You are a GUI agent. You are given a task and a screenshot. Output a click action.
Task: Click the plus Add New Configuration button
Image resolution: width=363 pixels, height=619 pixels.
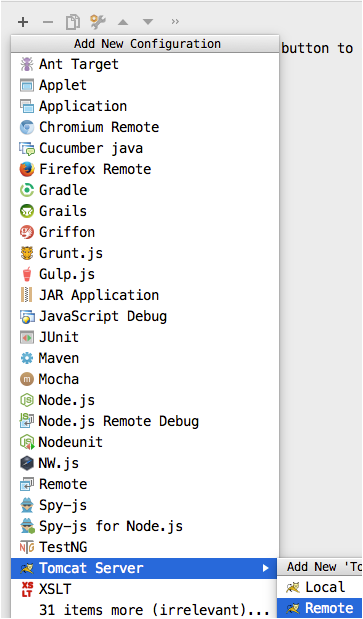23,22
